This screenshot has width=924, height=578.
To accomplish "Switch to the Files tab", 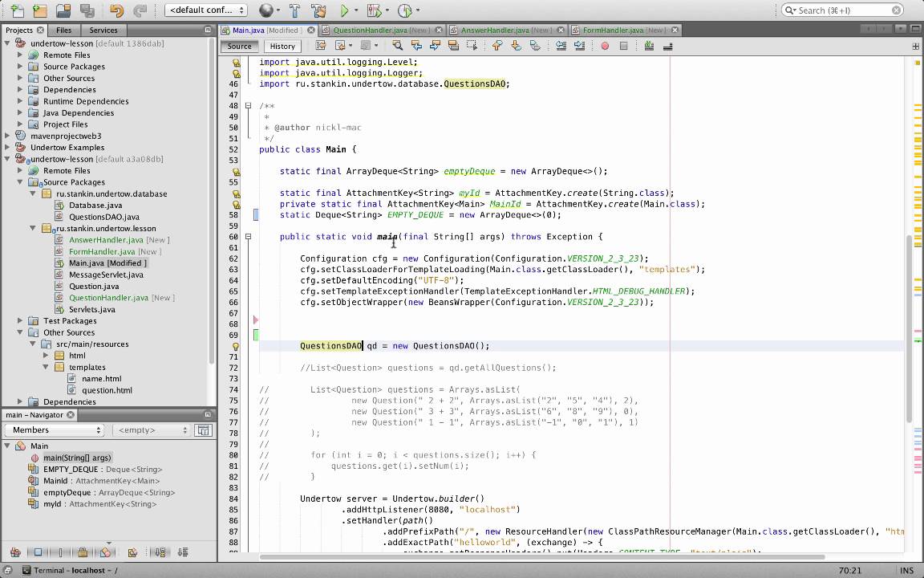I will tap(63, 30).
